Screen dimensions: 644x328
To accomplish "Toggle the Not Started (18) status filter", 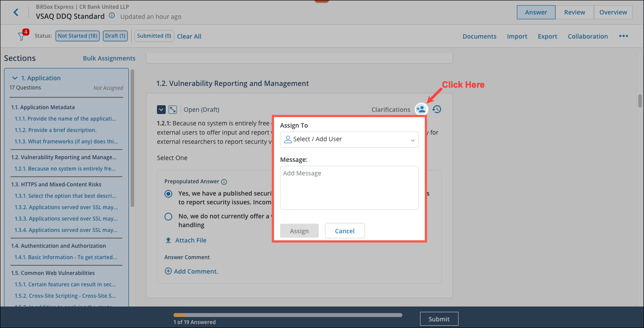I will 77,36.
